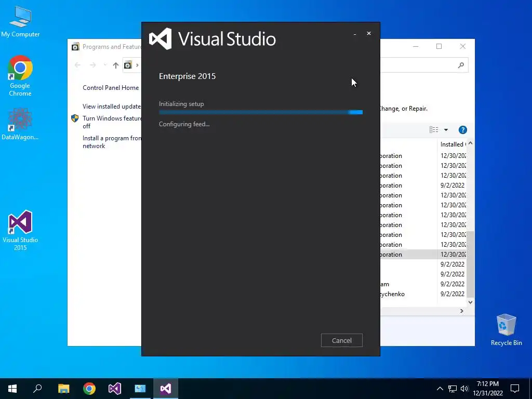Image resolution: width=532 pixels, height=399 pixels.
Task: Select the program row ending 'ychenko'
Action: pyautogui.click(x=423, y=294)
